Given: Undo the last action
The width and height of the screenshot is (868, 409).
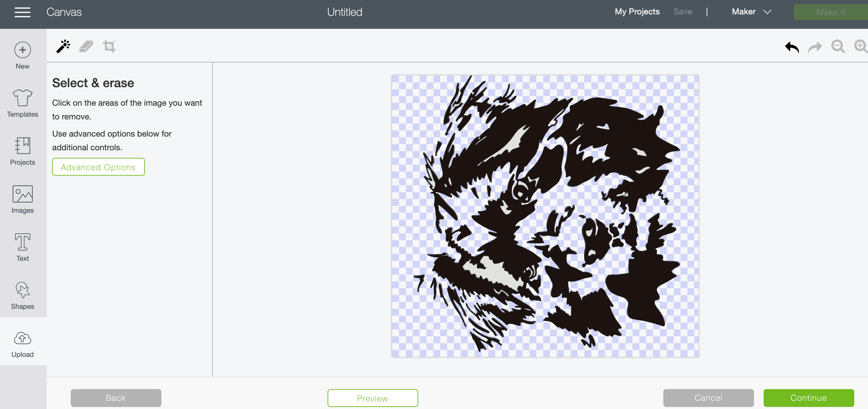Looking at the screenshot, I should click(x=792, y=47).
